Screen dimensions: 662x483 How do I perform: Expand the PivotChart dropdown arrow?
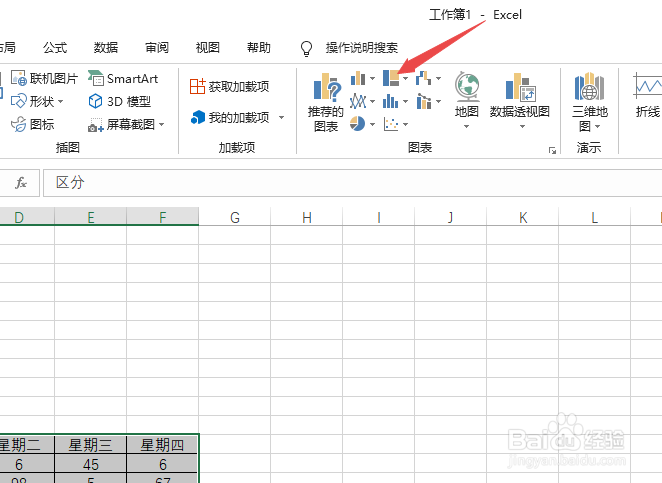click(x=522, y=126)
